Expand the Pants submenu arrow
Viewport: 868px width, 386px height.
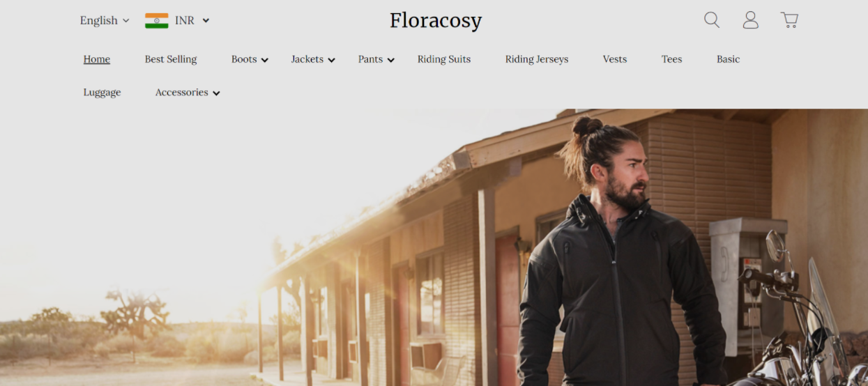pos(390,60)
